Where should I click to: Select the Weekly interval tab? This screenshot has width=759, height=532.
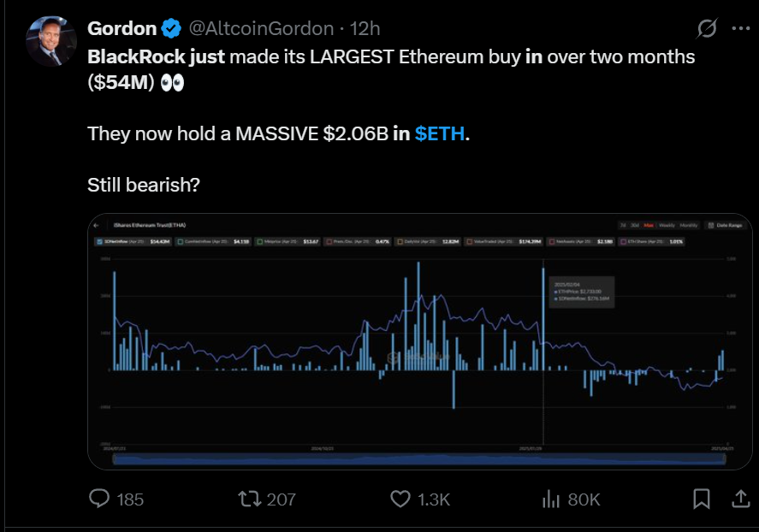[x=666, y=225]
